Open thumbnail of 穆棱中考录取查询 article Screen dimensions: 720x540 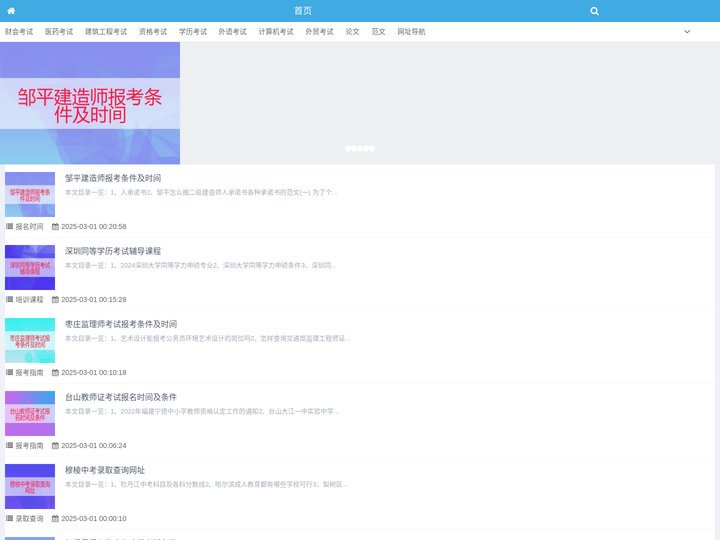pos(30,486)
